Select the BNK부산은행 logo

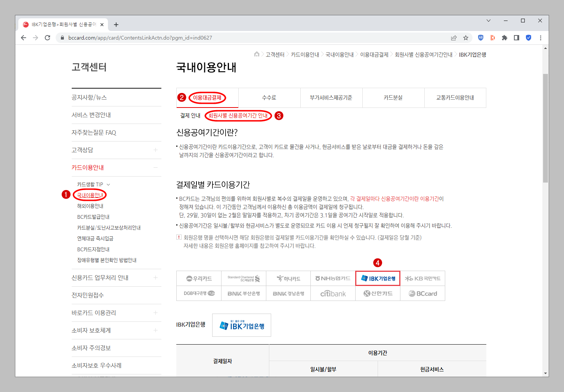[x=244, y=293]
